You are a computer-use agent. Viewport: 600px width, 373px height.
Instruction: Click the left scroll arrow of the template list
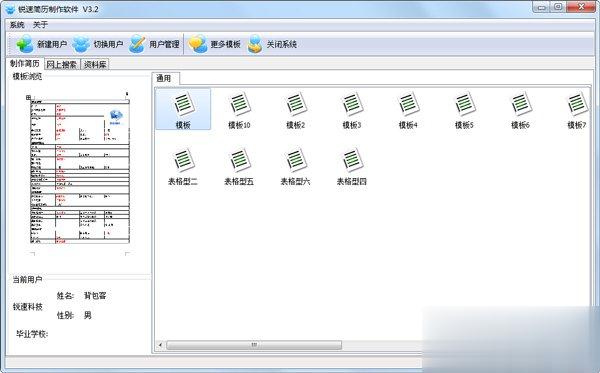pyautogui.click(x=160, y=345)
